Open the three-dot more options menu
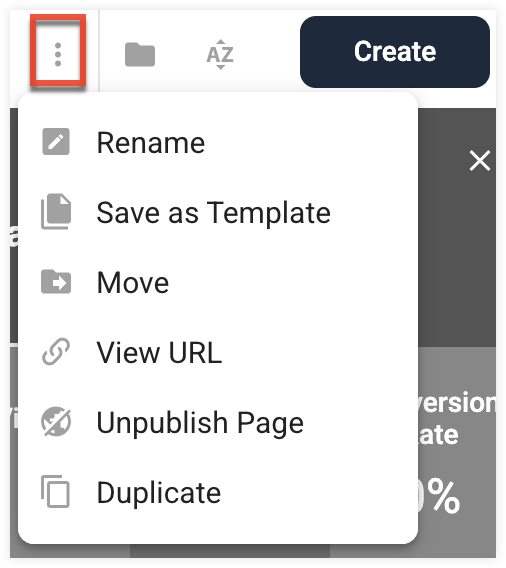The height and width of the screenshot is (568, 506). coord(58,55)
